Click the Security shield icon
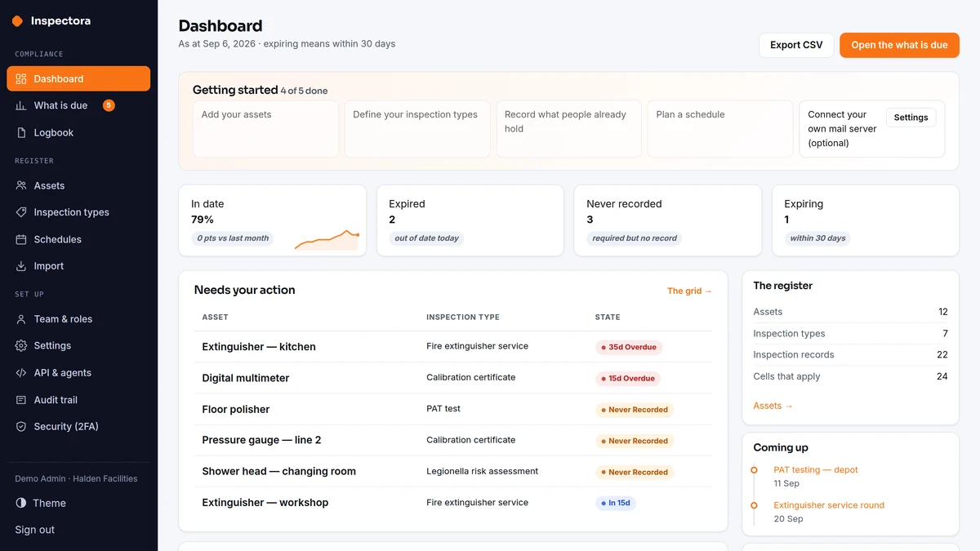Image resolution: width=980 pixels, height=551 pixels. (21, 426)
